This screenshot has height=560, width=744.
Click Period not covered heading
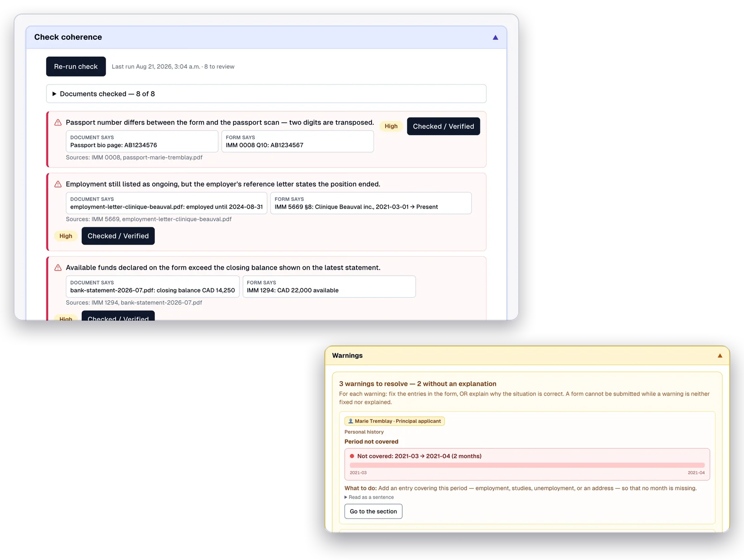click(x=372, y=442)
